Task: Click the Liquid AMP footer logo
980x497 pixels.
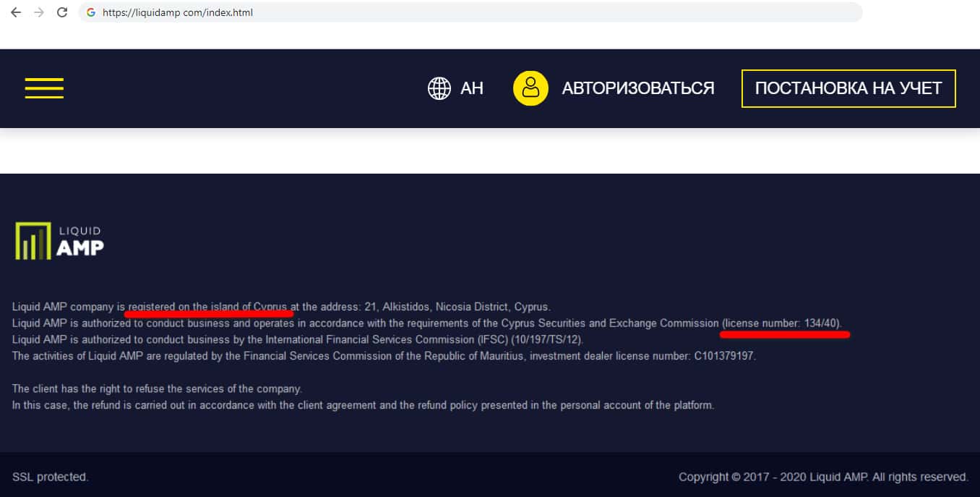Action: point(59,241)
